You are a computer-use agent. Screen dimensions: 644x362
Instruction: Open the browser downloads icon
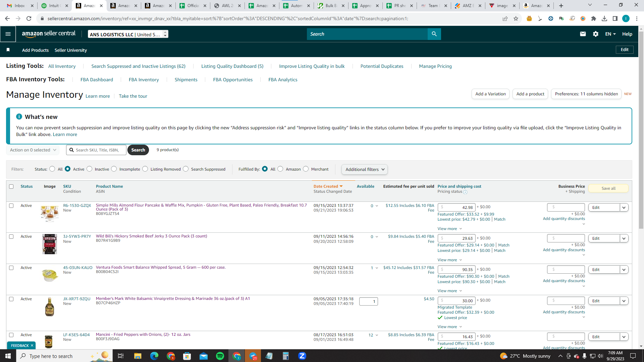[x=604, y=18]
